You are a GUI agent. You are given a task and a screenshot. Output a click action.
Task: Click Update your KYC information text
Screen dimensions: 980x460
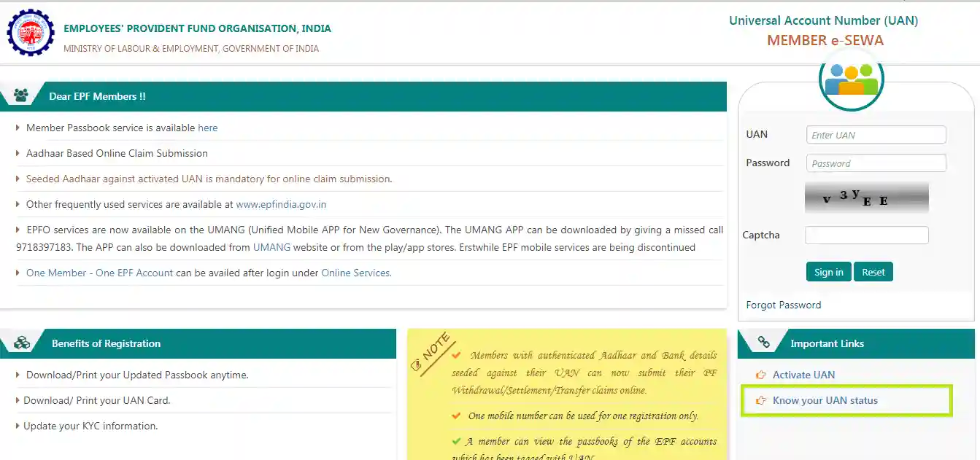coord(90,426)
